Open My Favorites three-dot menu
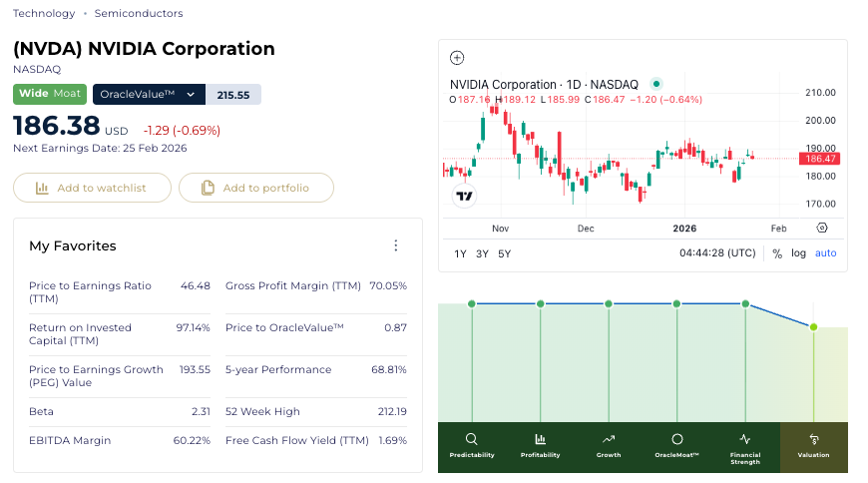 (x=396, y=245)
